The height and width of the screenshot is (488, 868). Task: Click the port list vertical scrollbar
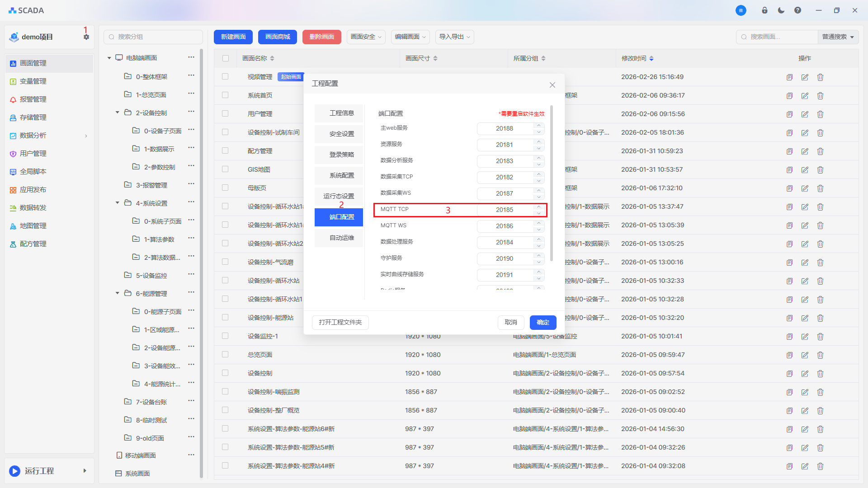pyautogui.click(x=551, y=183)
